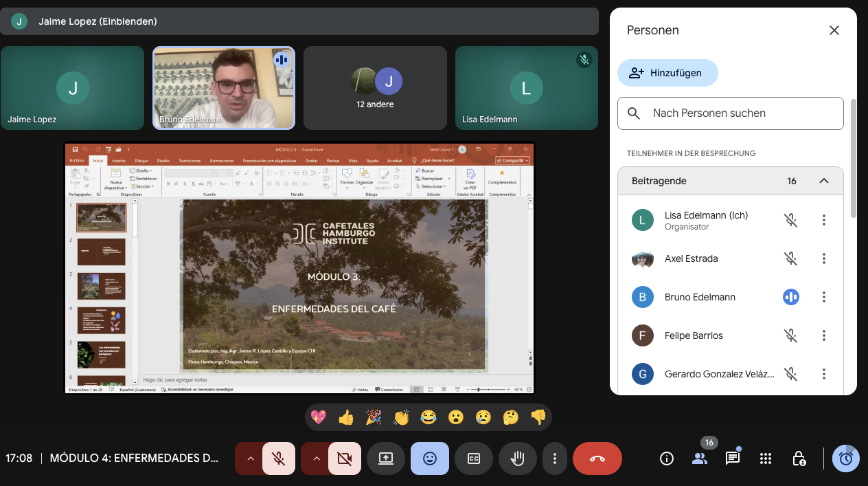Collapse the Beitragende participant list

click(x=824, y=181)
